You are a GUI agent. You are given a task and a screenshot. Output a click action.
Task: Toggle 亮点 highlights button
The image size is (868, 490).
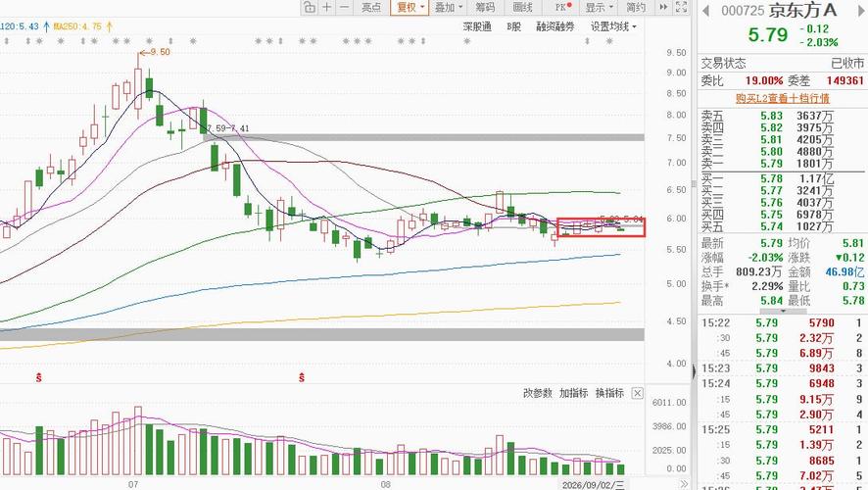[x=371, y=7]
